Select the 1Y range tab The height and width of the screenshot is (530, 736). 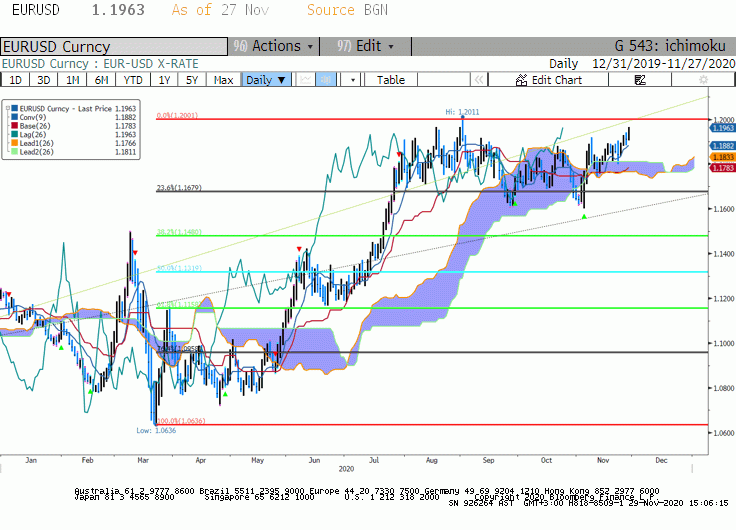(x=164, y=80)
